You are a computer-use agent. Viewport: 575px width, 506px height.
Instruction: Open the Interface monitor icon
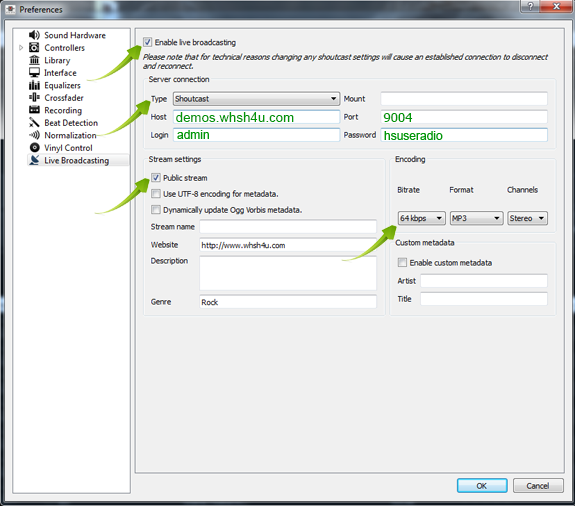pyautogui.click(x=34, y=73)
